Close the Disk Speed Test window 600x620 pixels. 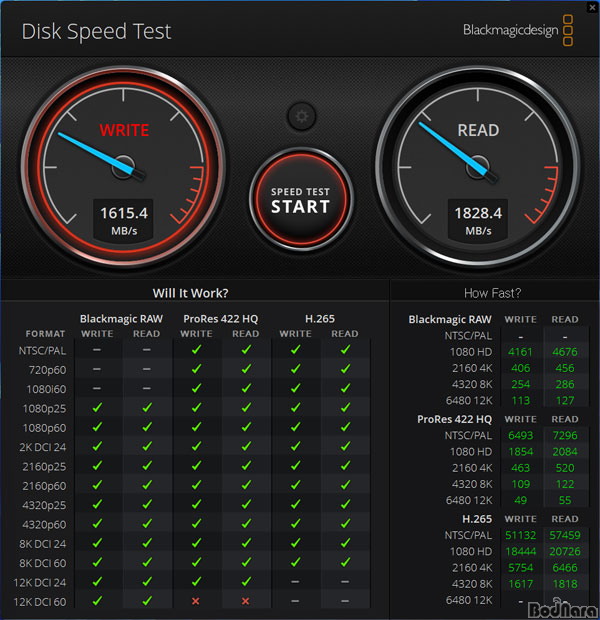tap(592, 7)
